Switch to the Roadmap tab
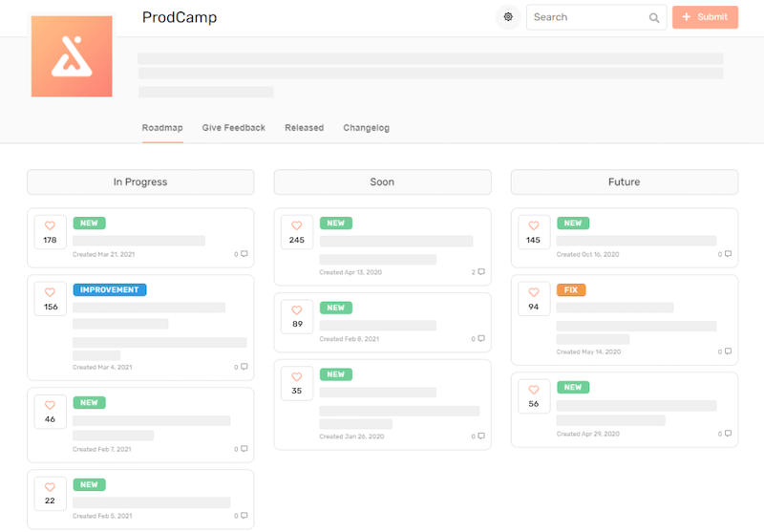This screenshot has width=764, height=532. coord(162,128)
